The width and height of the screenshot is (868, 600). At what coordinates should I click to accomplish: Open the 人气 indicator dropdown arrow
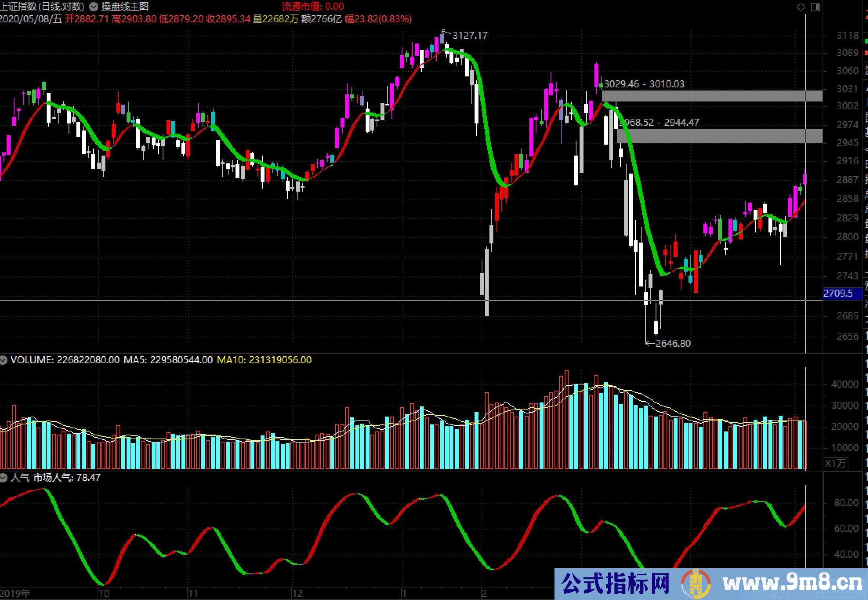point(4,477)
